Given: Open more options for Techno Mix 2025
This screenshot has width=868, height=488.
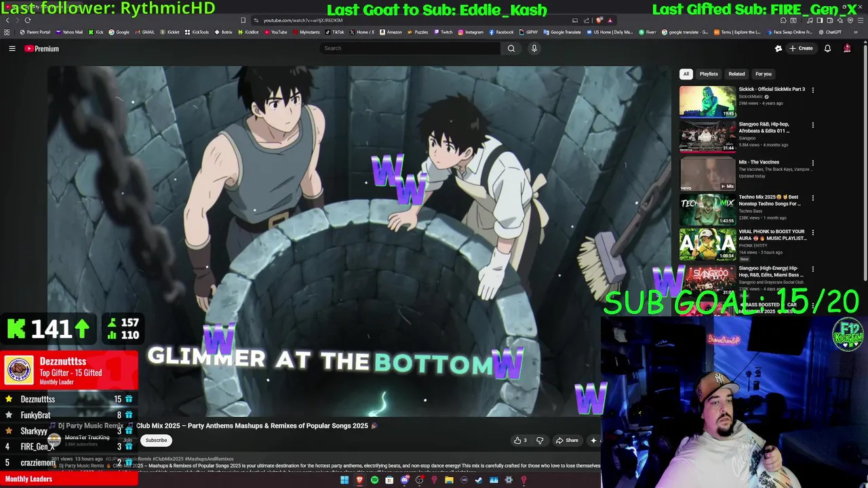Looking at the screenshot, I should click(813, 197).
